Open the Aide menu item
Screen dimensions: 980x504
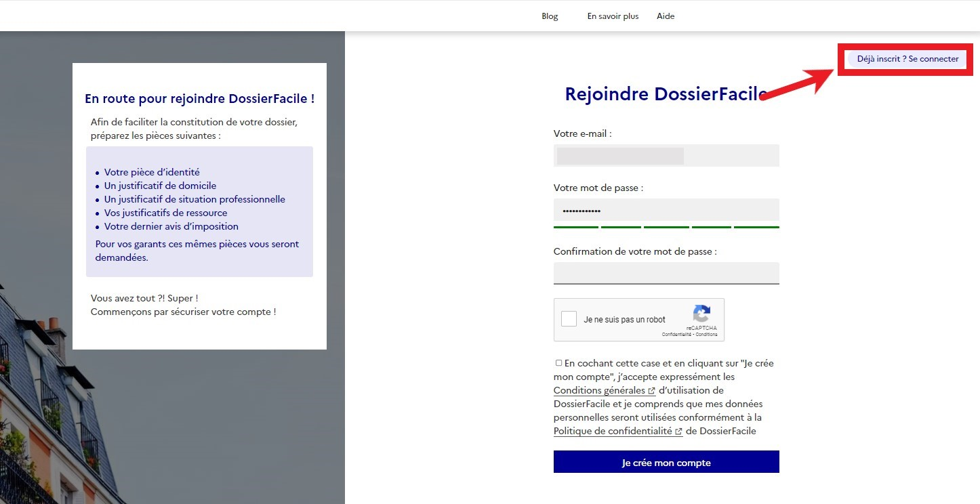(666, 16)
